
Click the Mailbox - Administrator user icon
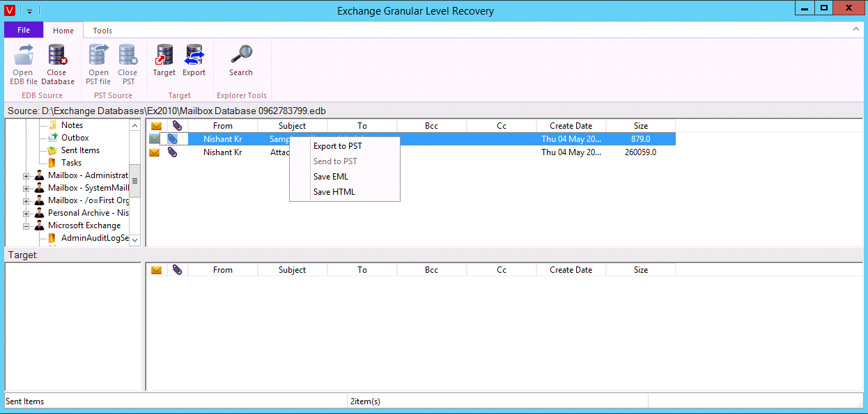tap(40, 175)
